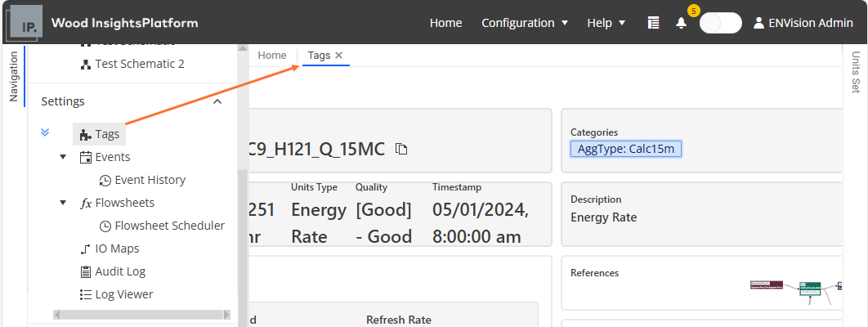Click the Tags puzzle icon
This screenshot has width=868, height=327.
(86, 134)
